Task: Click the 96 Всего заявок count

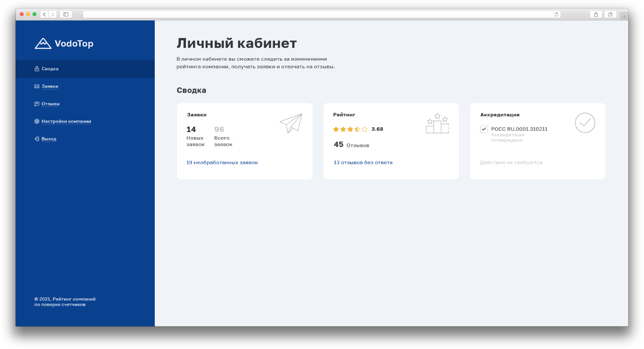Action: point(223,136)
